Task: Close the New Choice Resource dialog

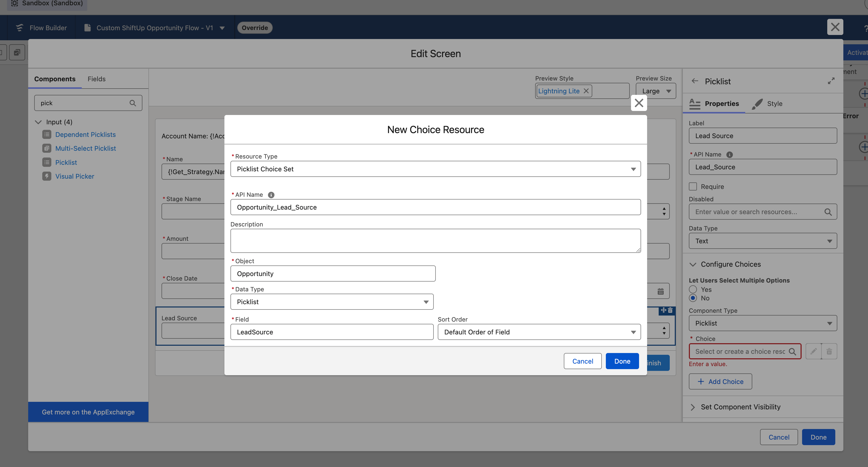Action: [x=639, y=103]
